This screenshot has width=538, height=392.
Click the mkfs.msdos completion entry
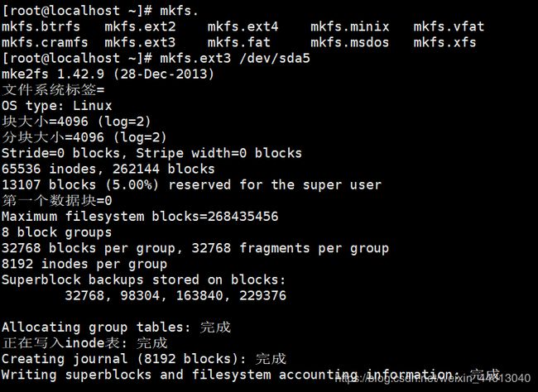[x=350, y=42]
